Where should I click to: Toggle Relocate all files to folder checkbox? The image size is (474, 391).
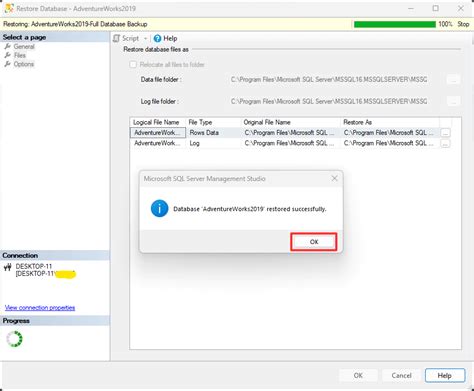pos(133,64)
